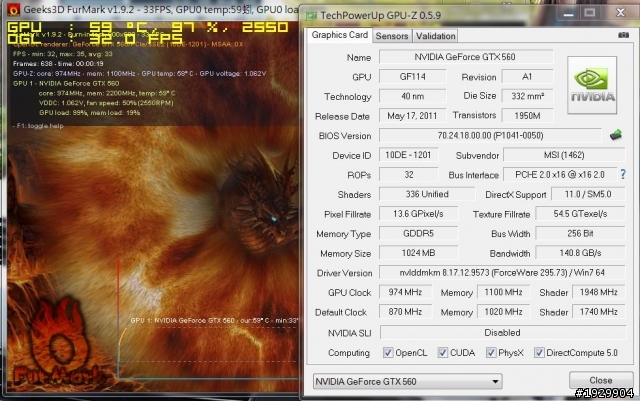This screenshot has height=401, width=640.
Task: Click FurMark 'VDDC: 1.062V, fan speed' line
Action: coord(106,103)
